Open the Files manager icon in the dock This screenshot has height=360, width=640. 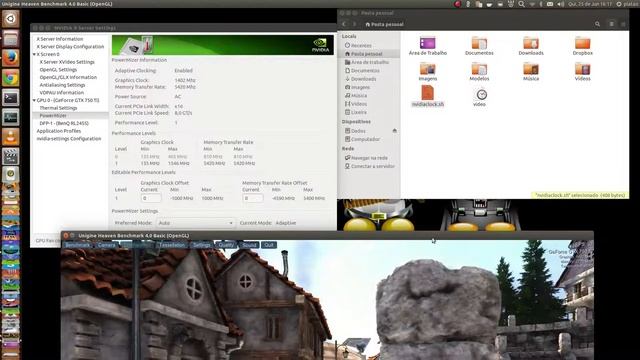pos(11,38)
